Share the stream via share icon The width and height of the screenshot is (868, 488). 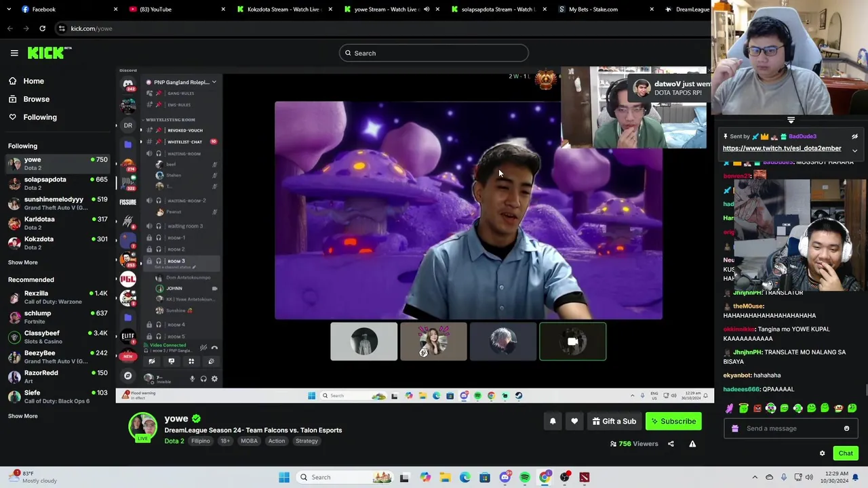coord(671,444)
